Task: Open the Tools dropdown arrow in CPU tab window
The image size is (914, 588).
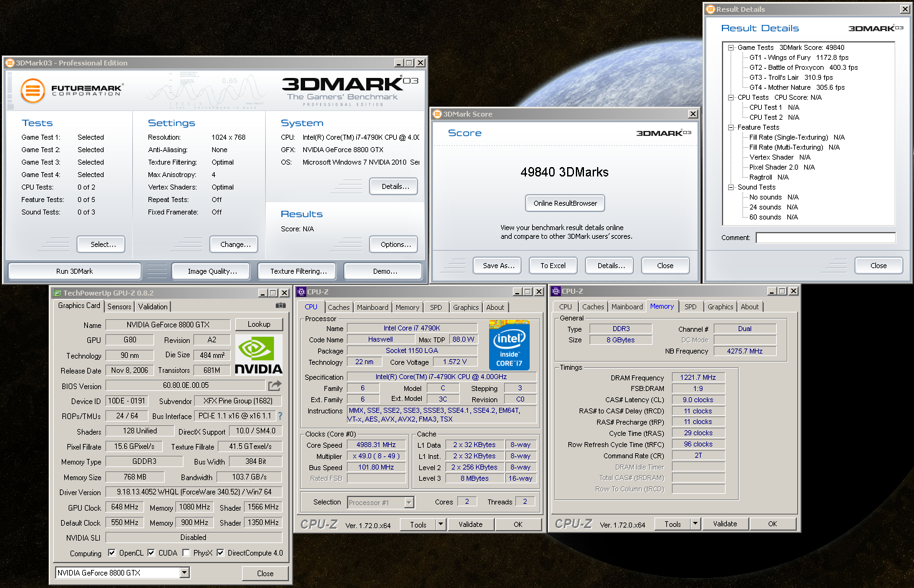Action: (x=440, y=524)
